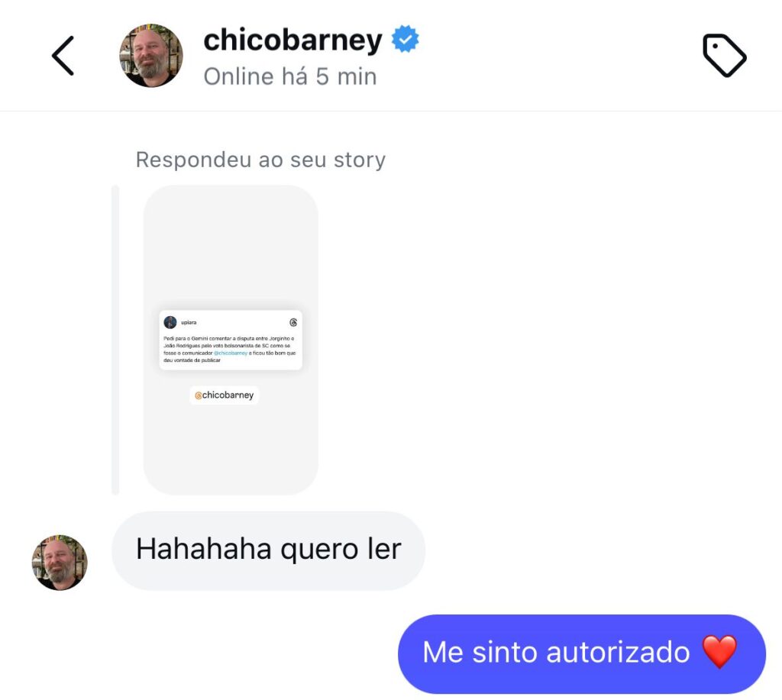The image size is (782, 700).
Task: Tap the @chicobarney mention sticker
Action: click(225, 395)
